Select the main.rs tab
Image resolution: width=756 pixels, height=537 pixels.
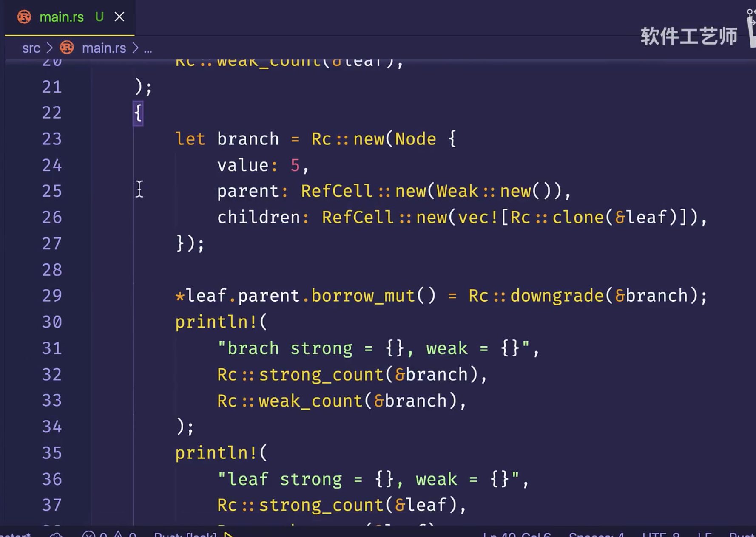click(62, 17)
